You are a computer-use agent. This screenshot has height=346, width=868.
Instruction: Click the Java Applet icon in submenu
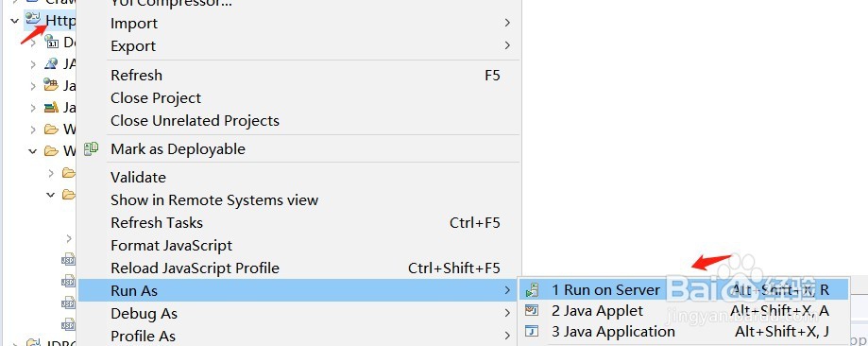tap(532, 310)
